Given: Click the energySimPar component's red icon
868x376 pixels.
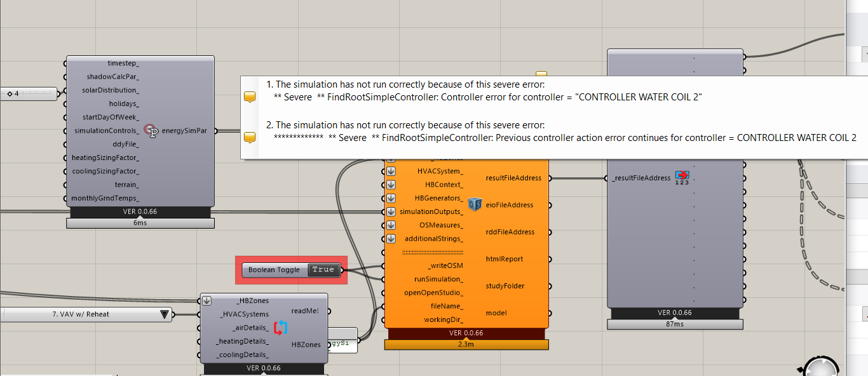Looking at the screenshot, I should coord(151,131).
